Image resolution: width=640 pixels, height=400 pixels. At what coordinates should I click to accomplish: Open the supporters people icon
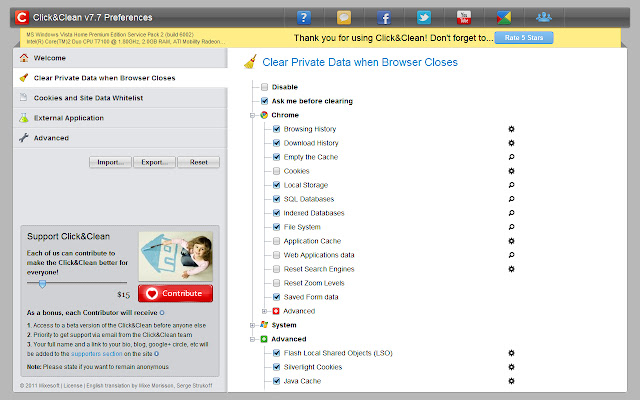[544, 17]
